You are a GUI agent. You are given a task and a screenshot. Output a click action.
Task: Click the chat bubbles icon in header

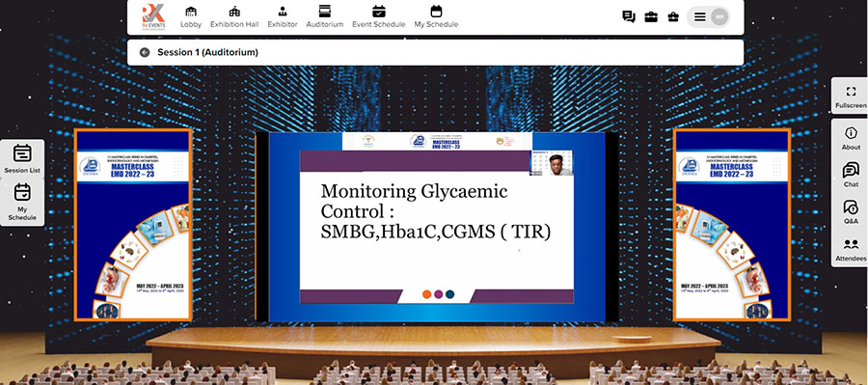[x=628, y=16]
